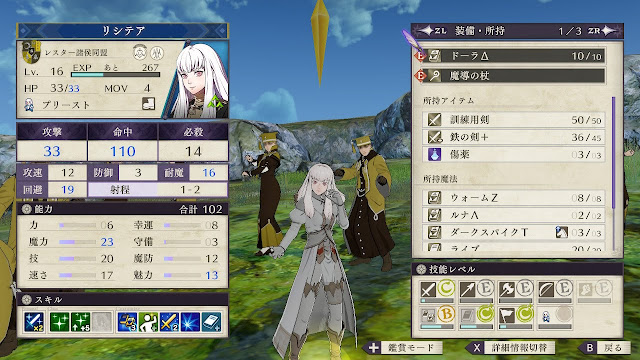Click the EXP progress bar

(x=116, y=75)
